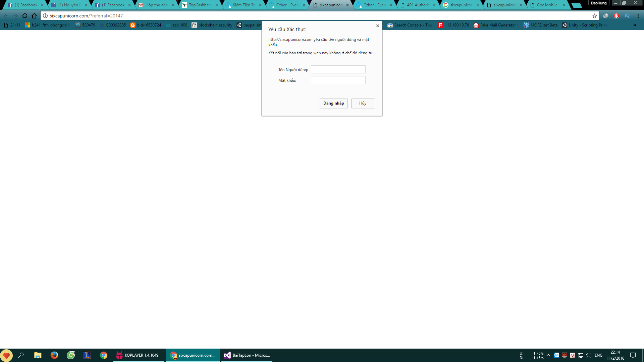
Task: Click site info icon in address bar
Action: click(45, 16)
